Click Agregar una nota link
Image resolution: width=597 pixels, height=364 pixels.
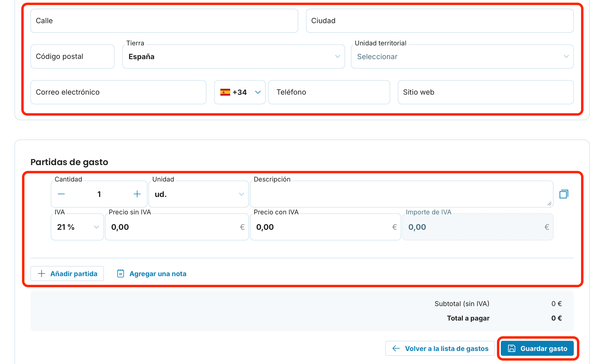152,274
